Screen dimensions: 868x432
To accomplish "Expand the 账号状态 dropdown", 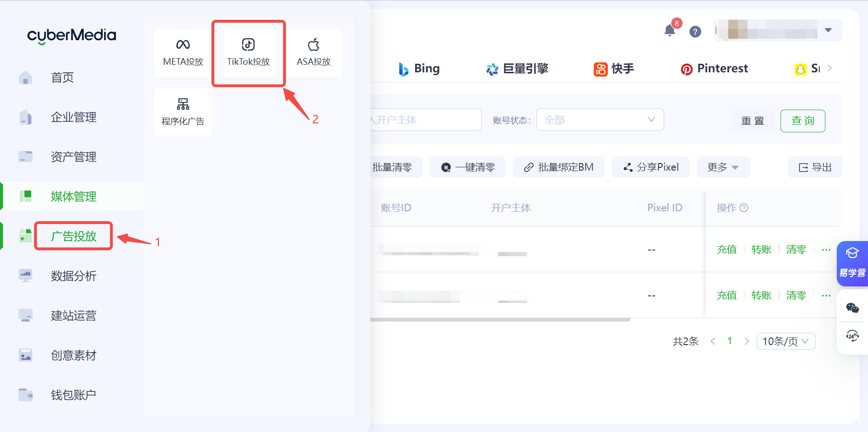I will pyautogui.click(x=600, y=120).
